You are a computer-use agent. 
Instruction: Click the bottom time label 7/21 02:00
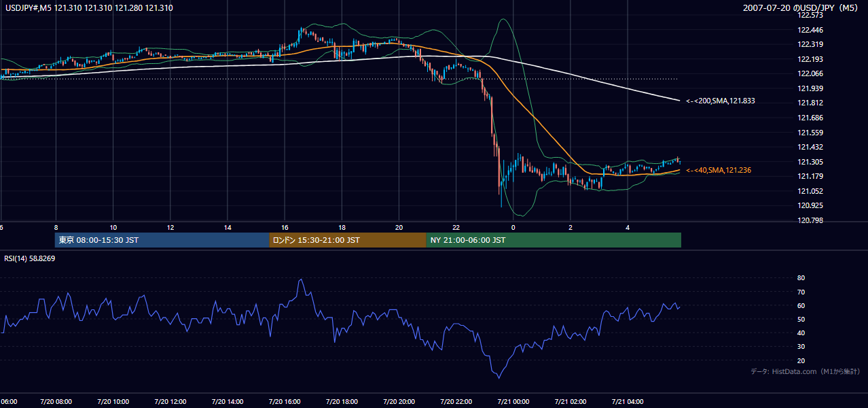571,402
